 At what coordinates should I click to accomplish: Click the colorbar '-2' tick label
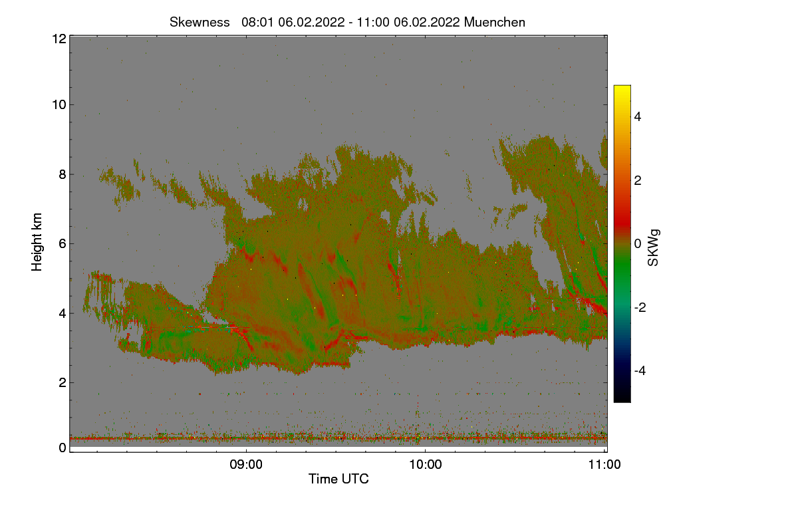tap(640, 307)
